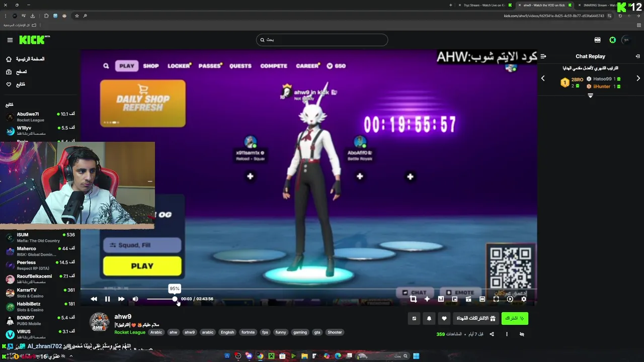Rewind the video playback

[94, 299]
